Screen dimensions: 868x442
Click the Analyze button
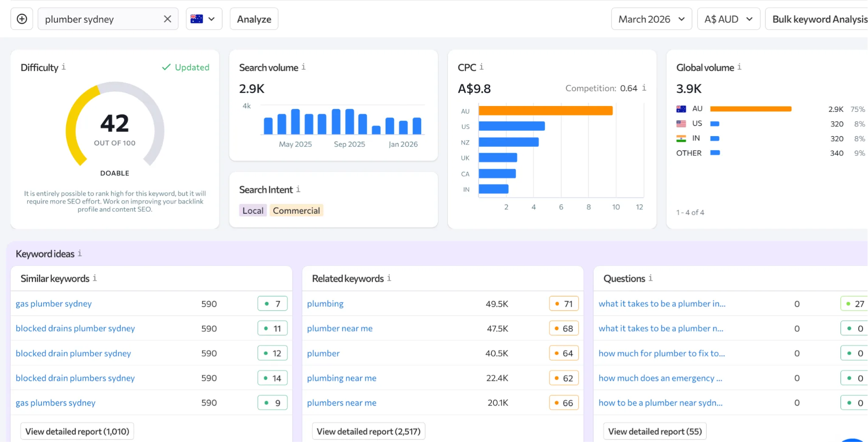254,19
